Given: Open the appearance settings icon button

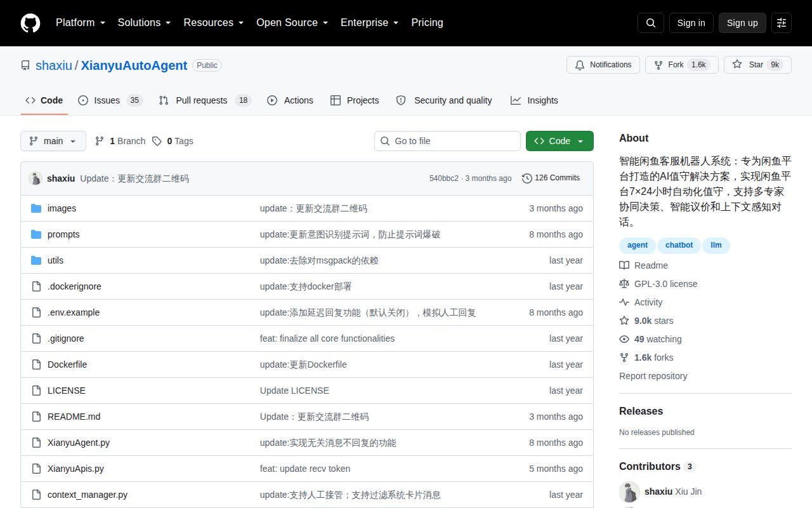Looking at the screenshot, I should pyautogui.click(x=782, y=23).
